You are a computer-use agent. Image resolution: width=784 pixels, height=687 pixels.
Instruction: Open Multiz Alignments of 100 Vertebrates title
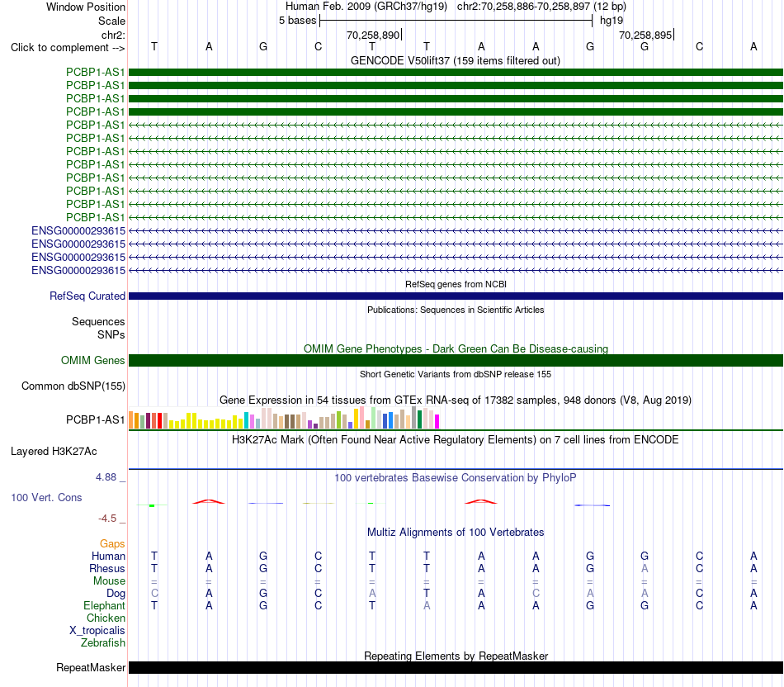[456, 533]
